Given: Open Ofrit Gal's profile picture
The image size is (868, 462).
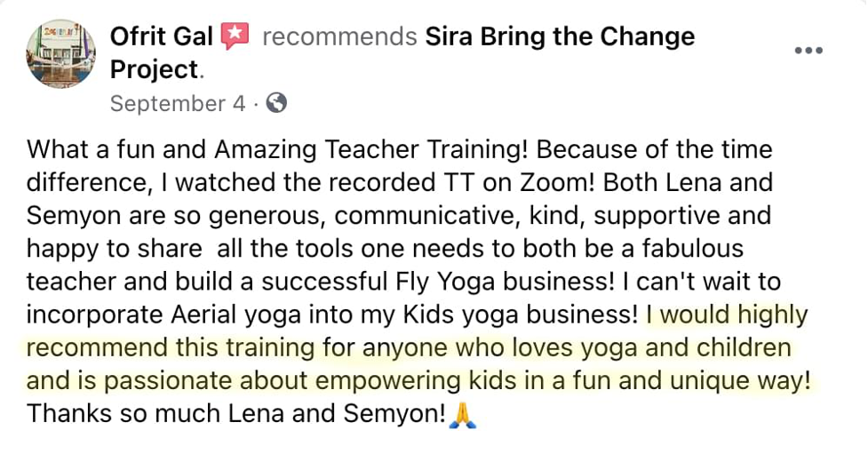Looking at the screenshot, I should (x=61, y=54).
